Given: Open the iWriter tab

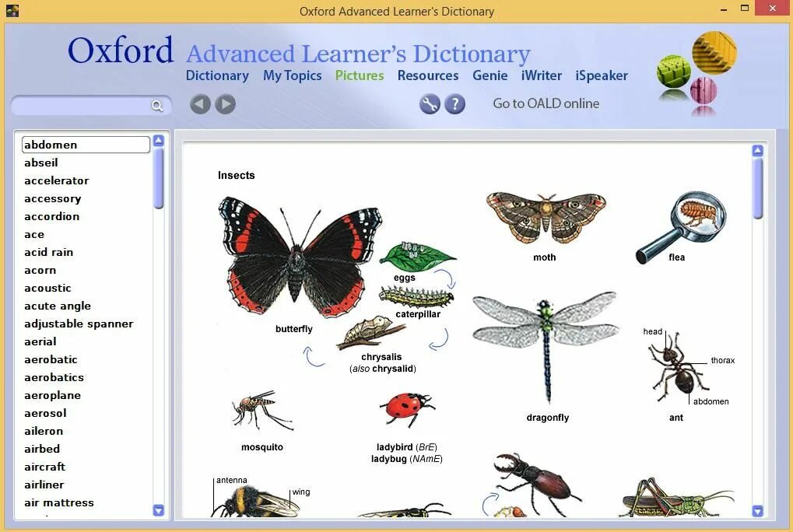Looking at the screenshot, I should coord(542,75).
